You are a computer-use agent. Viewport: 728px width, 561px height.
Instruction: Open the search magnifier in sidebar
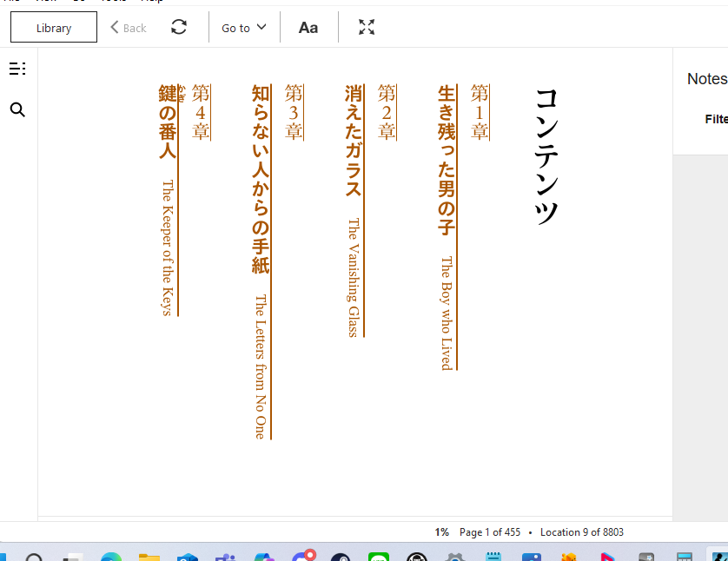tap(17, 110)
